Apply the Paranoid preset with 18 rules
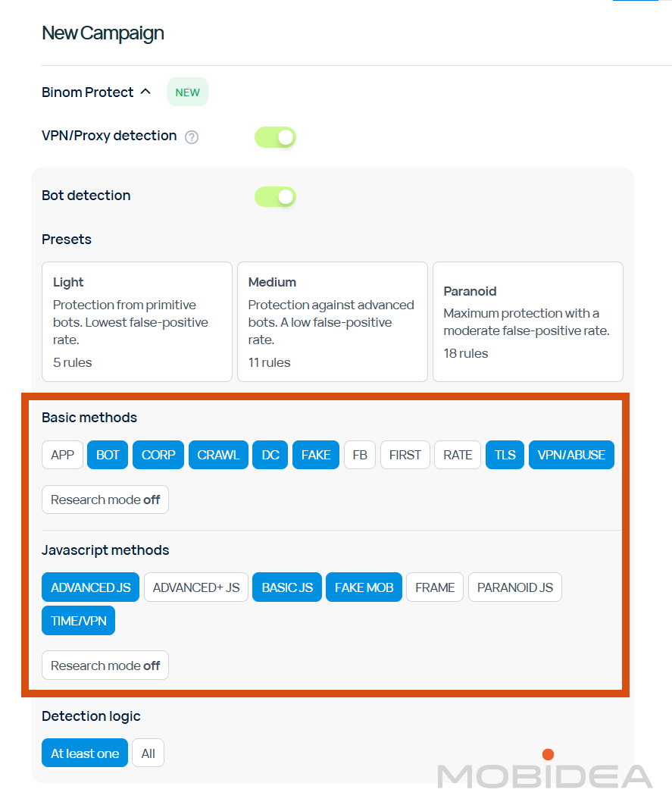The width and height of the screenshot is (672, 805). pyautogui.click(x=527, y=321)
